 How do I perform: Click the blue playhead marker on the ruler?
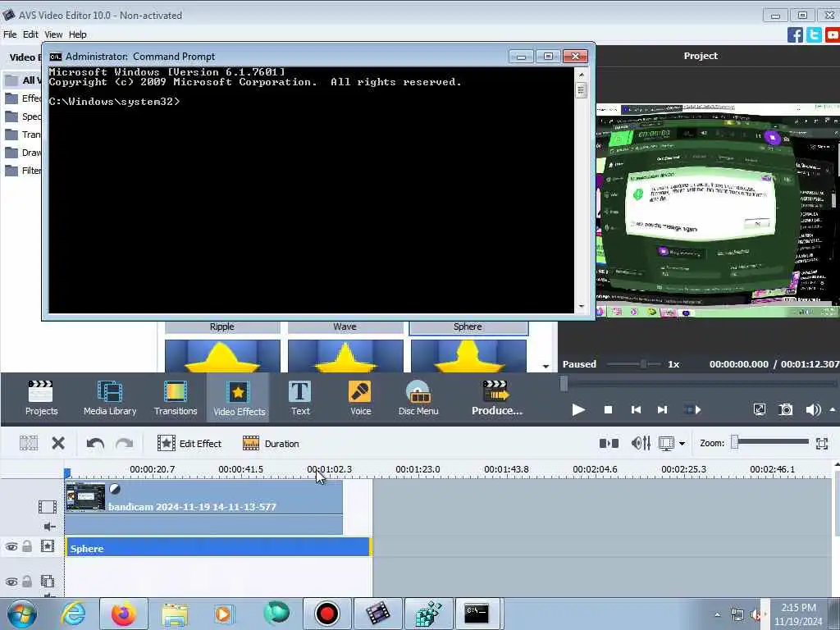[x=67, y=473]
